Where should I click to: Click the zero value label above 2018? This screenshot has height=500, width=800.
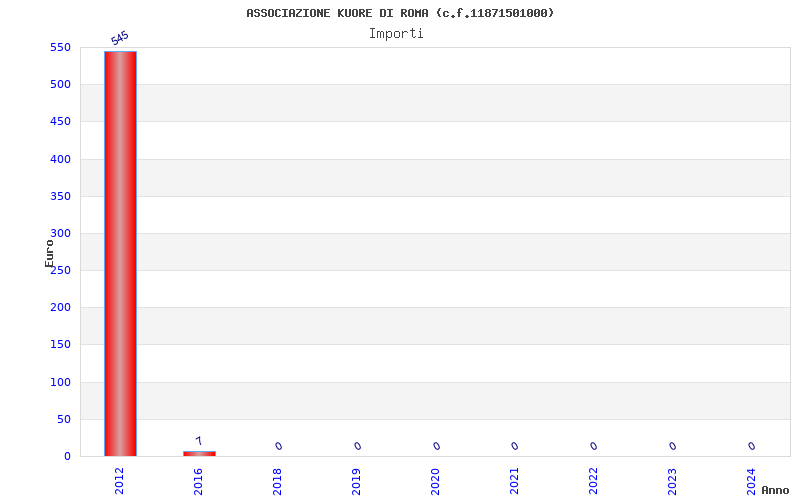pyautogui.click(x=279, y=446)
